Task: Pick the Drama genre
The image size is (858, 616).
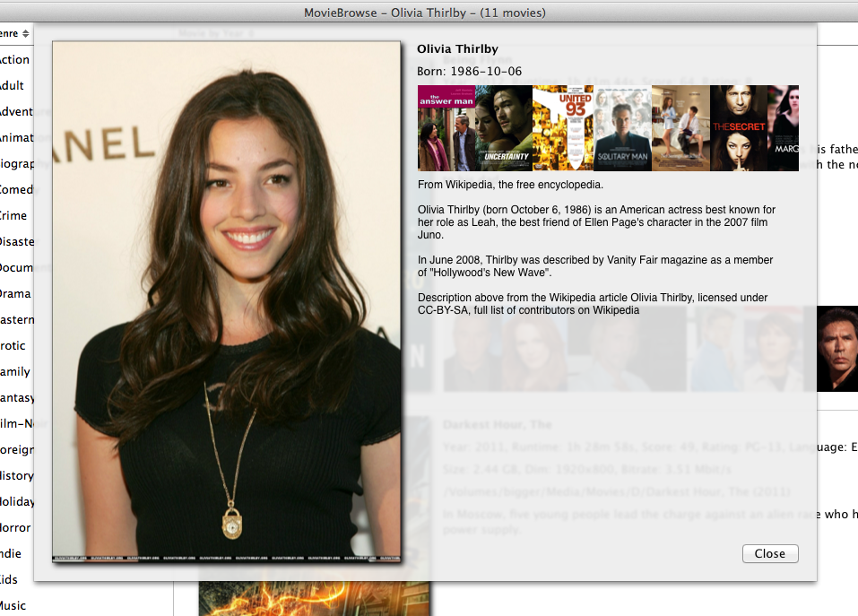Action: (15, 294)
